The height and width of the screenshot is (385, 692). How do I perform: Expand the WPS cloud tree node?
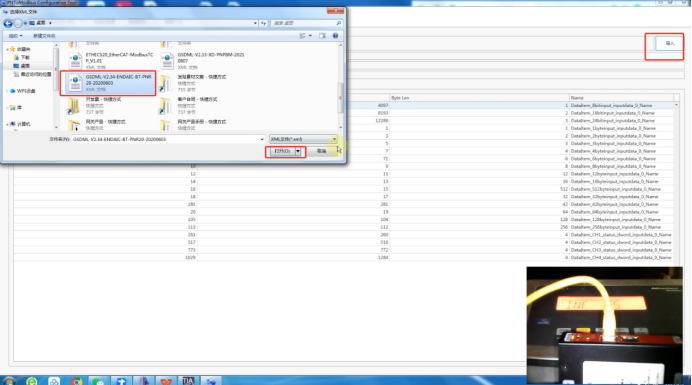point(7,91)
